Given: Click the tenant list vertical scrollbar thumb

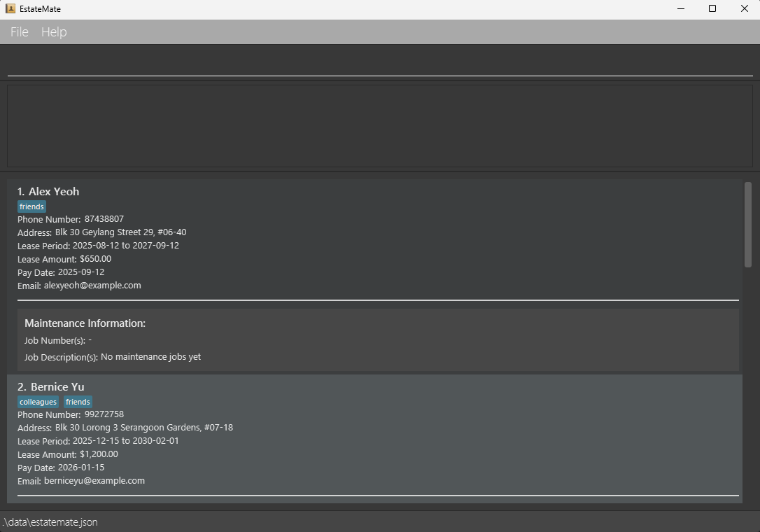Looking at the screenshot, I should [747, 224].
